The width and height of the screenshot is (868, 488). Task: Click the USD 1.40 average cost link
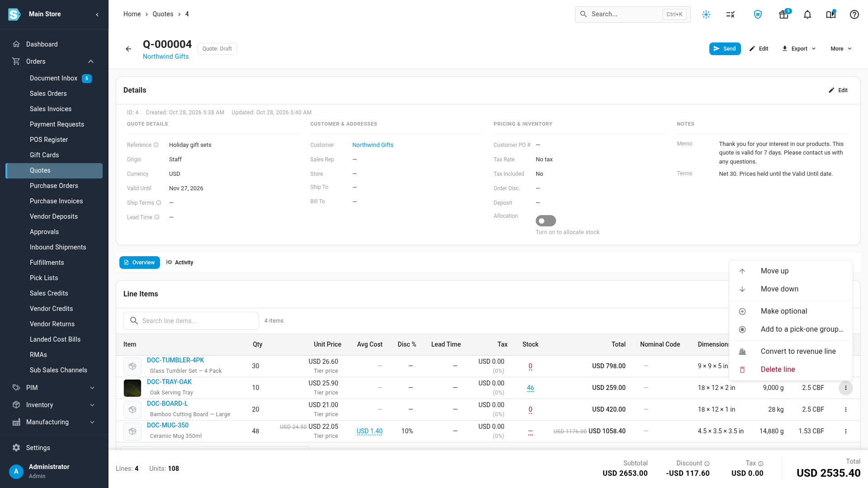tap(369, 431)
